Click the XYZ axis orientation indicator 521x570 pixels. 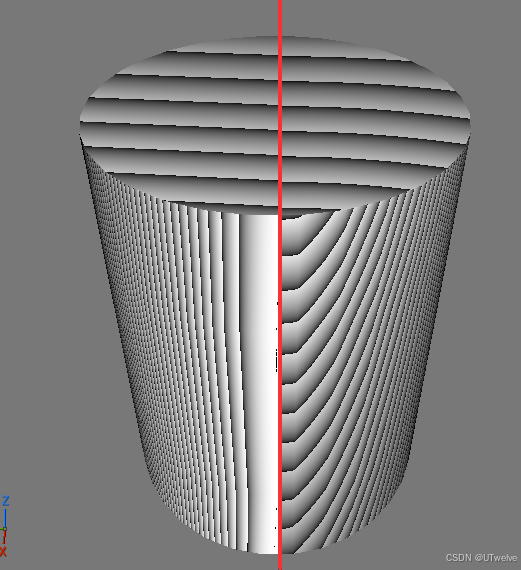click(5, 525)
